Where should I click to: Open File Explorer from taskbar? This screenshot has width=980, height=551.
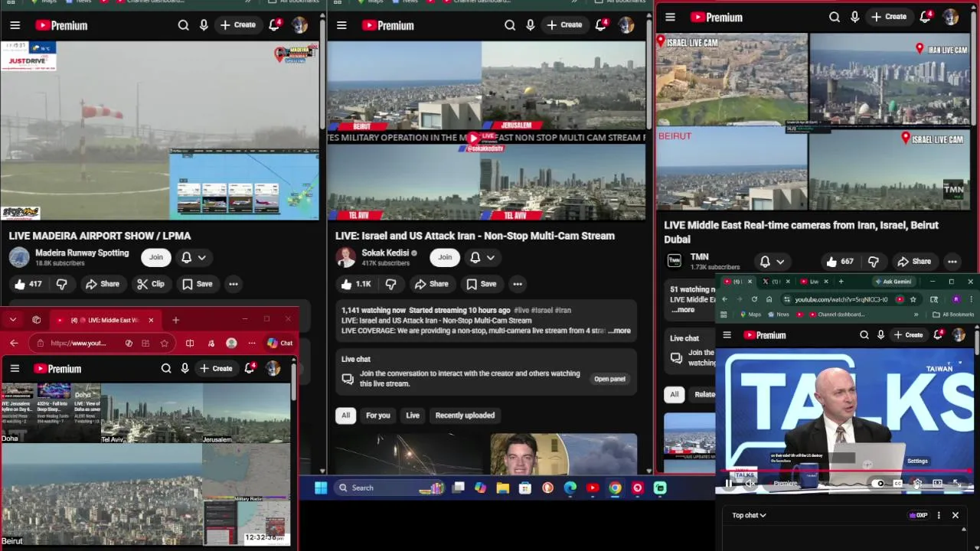click(502, 487)
